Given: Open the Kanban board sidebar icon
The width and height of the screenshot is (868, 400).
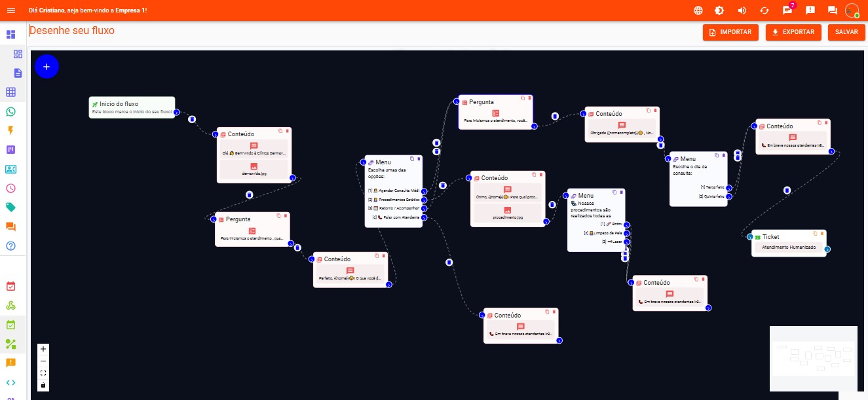Looking at the screenshot, I should (10, 150).
